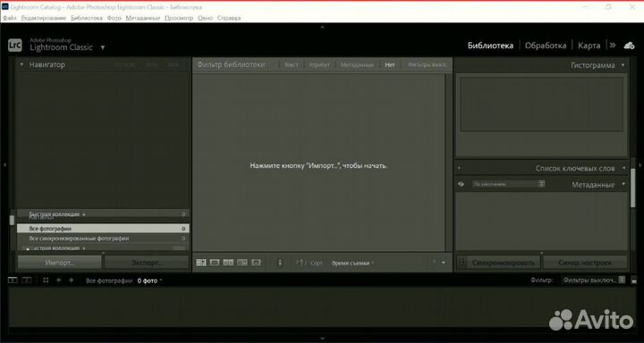
Task: Open the Редактирование menu
Action: pos(44,18)
